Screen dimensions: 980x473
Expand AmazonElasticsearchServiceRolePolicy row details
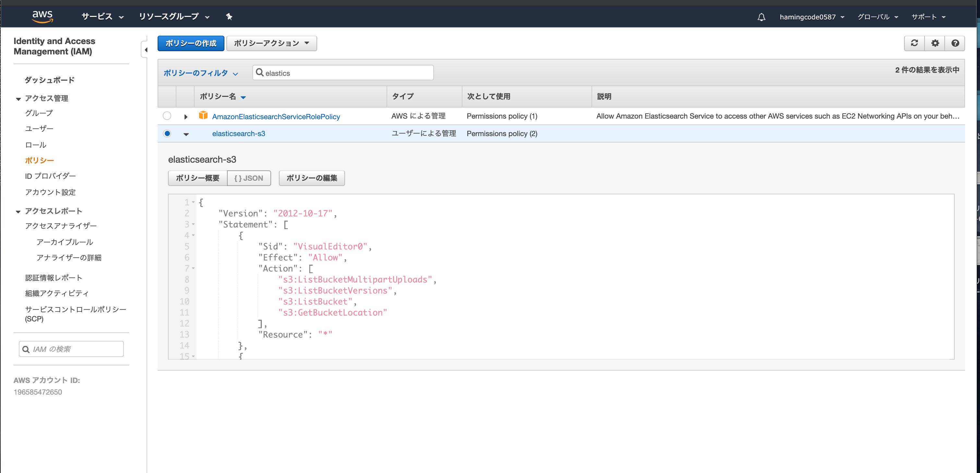pos(185,117)
